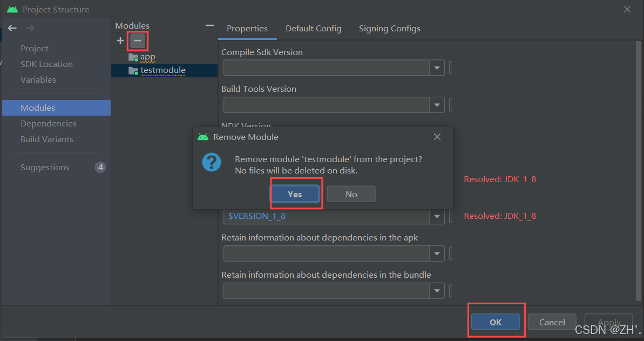
Task: Expand the dependencies in the apk dropdown arrow
Action: [437, 253]
